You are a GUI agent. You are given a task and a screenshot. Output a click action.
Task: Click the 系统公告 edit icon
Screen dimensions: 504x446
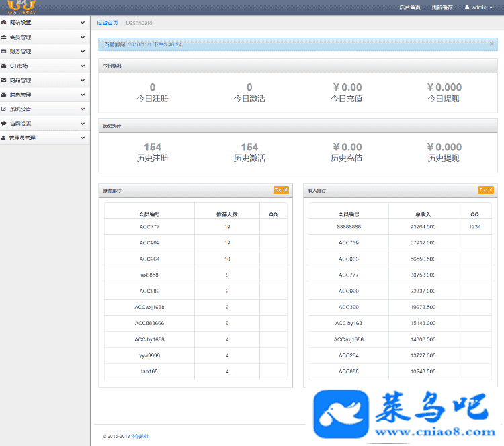[4, 109]
